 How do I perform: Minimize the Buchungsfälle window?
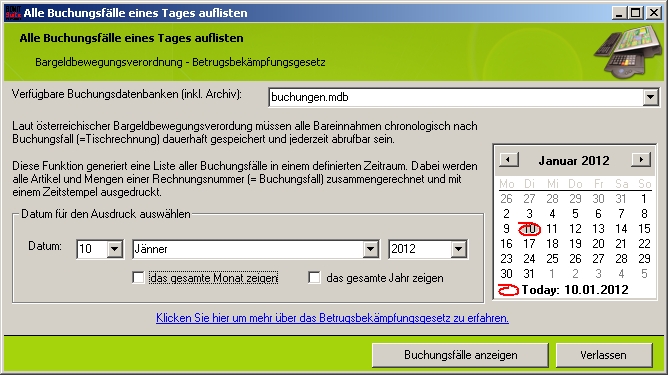coord(619,13)
